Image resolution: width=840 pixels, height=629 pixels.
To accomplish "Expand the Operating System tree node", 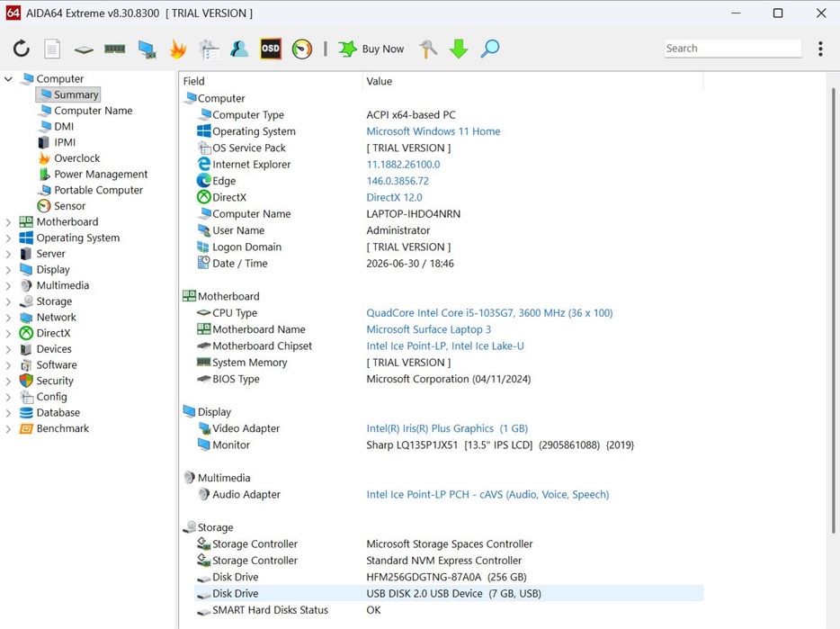I will point(8,238).
